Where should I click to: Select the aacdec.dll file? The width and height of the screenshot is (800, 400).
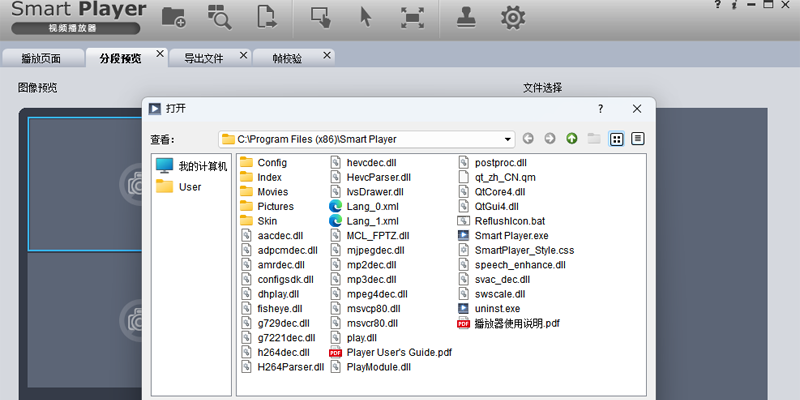(272, 236)
